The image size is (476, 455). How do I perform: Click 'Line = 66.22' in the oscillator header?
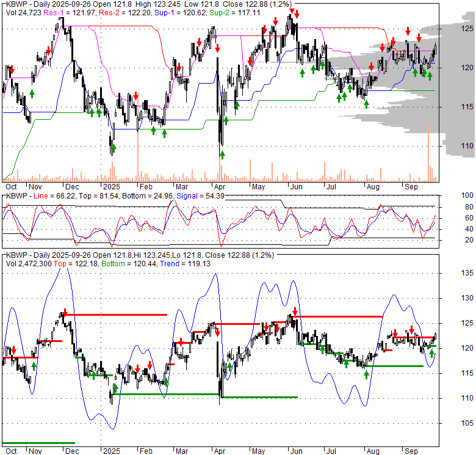[x=55, y=196]
